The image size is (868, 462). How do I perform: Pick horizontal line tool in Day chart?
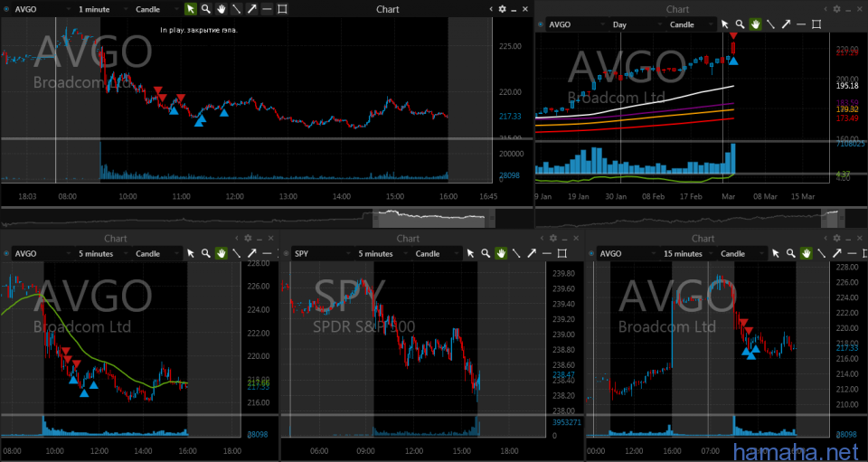pos(800,24)
